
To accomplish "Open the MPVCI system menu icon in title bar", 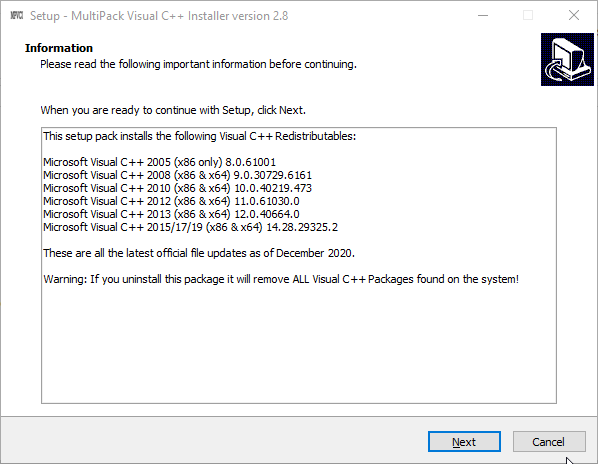I will pyautogui.click(x=16, y=16).
